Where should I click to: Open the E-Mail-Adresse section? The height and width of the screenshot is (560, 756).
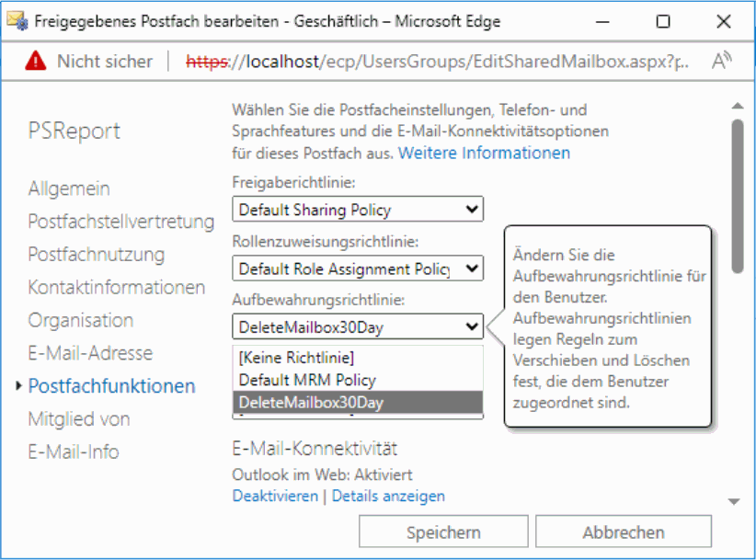tap(90, 353)
